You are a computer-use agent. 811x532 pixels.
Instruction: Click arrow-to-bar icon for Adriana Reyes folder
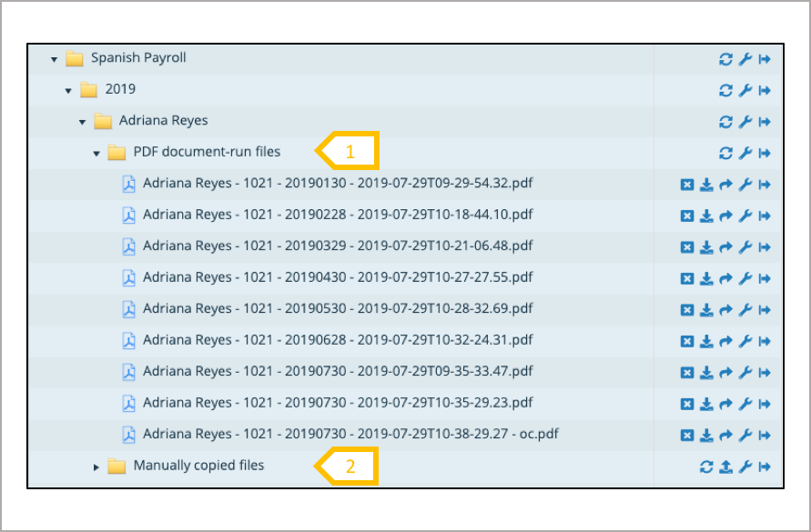(765, 122)
